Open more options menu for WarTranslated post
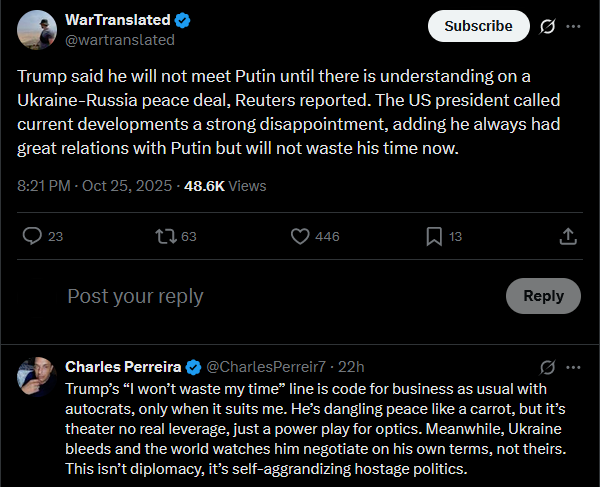This screenshot has width=600, height=487. pos(573,26)
